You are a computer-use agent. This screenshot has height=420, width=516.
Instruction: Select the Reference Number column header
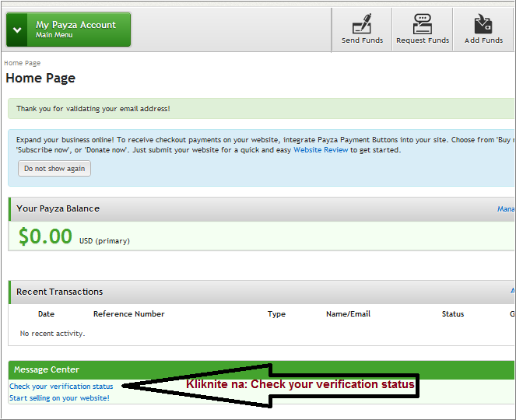128,314
